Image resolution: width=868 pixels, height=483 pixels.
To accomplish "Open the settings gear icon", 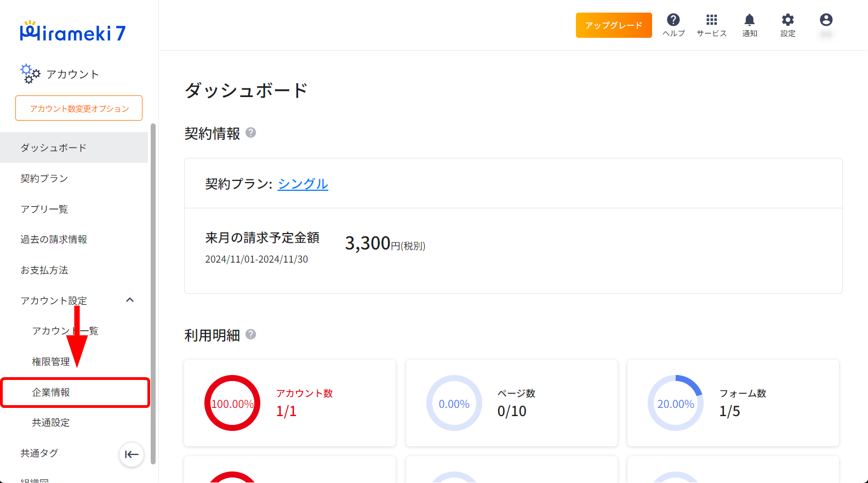I will click(x=787, y=20).
